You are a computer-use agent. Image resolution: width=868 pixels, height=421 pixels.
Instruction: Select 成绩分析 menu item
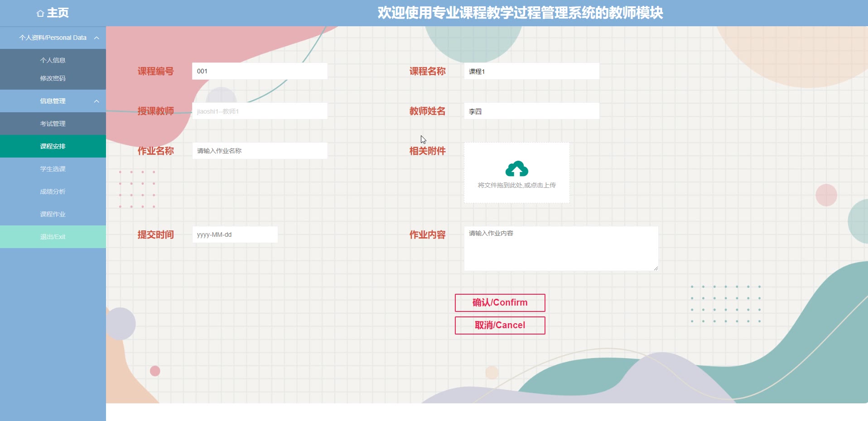coord(53,191)
